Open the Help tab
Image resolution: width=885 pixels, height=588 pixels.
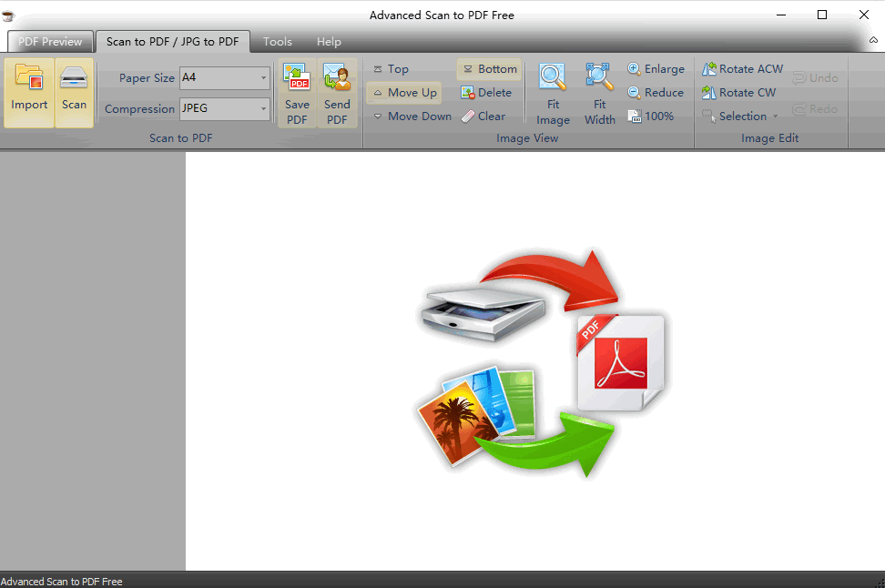point(329,42)
